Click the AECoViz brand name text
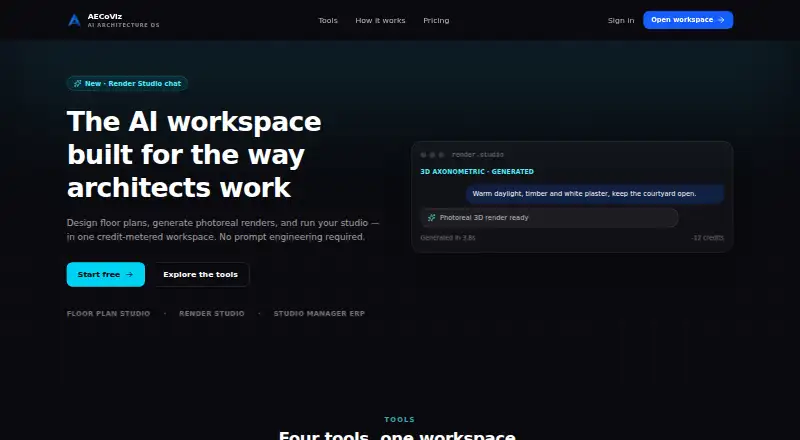This screenshot has height=440, width=800. 105,16
